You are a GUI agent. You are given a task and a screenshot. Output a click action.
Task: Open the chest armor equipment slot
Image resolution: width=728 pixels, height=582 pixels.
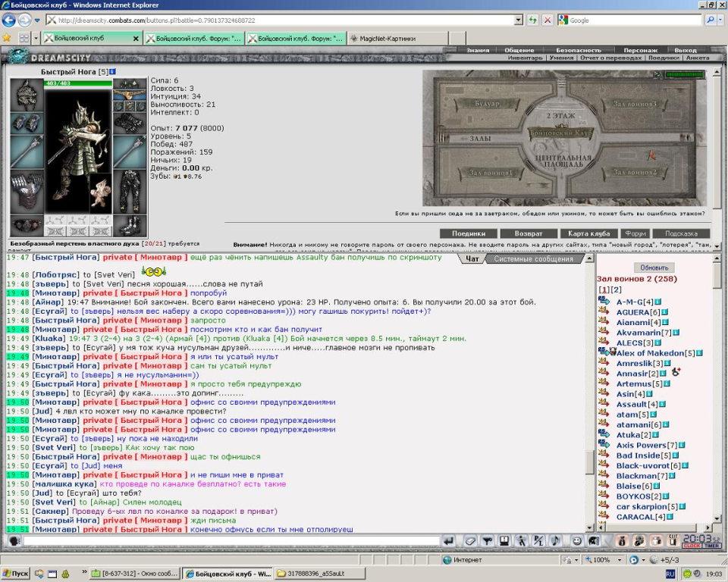coord(27,192)
